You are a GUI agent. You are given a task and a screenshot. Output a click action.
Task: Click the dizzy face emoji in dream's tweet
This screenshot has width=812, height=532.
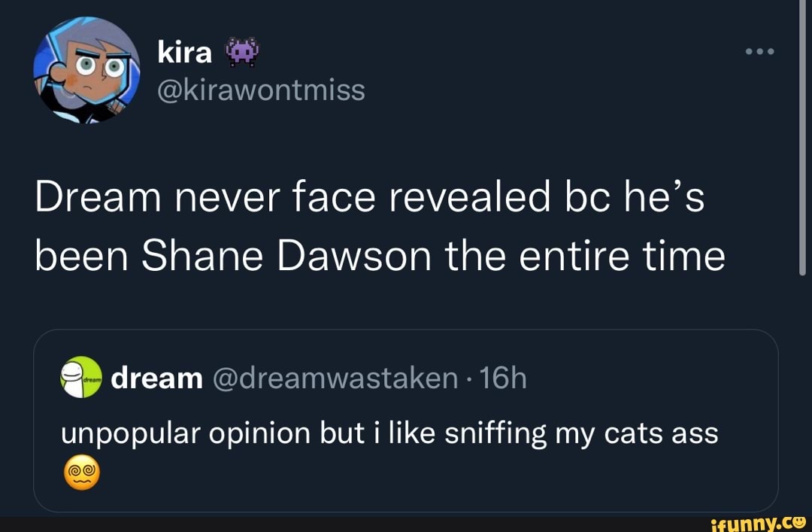pyautogui.click(x=81, y=472)
